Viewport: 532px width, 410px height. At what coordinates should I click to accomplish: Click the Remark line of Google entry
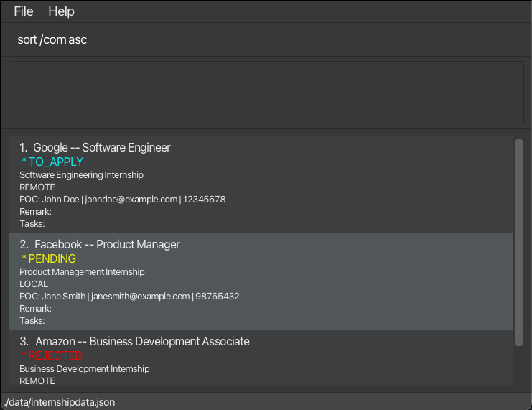tap(36, 212)
